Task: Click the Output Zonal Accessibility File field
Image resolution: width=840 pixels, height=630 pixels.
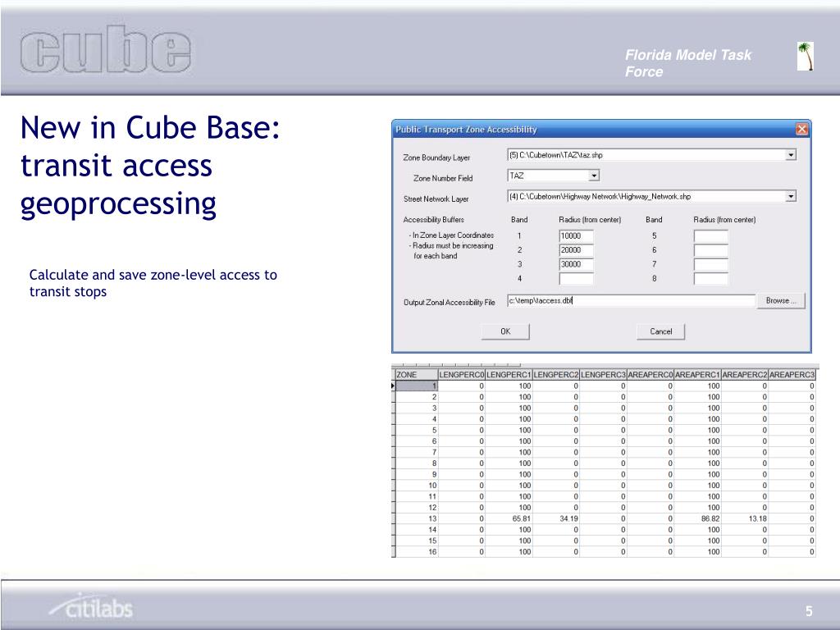Action: click(631, 301)
